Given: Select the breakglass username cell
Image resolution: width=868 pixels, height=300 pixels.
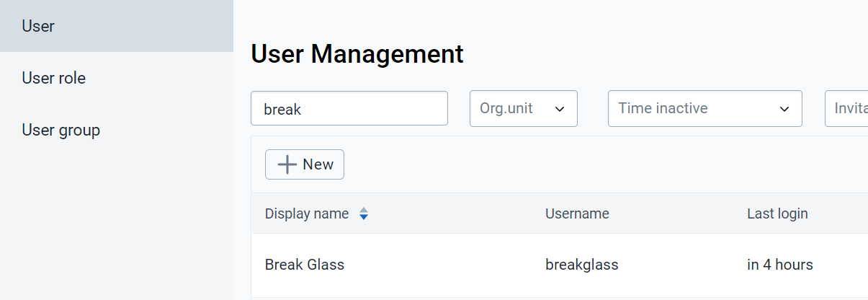Looking at the screenshot, I should click(582, 265).
